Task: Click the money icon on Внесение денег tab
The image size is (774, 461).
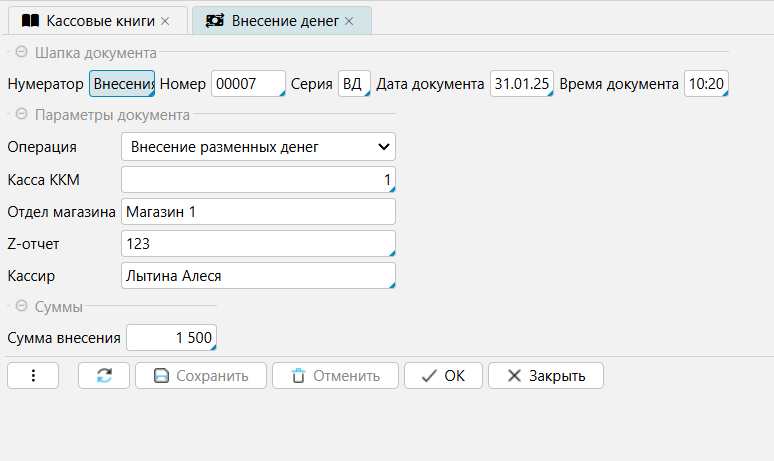Action: click(x=214, y=20)
